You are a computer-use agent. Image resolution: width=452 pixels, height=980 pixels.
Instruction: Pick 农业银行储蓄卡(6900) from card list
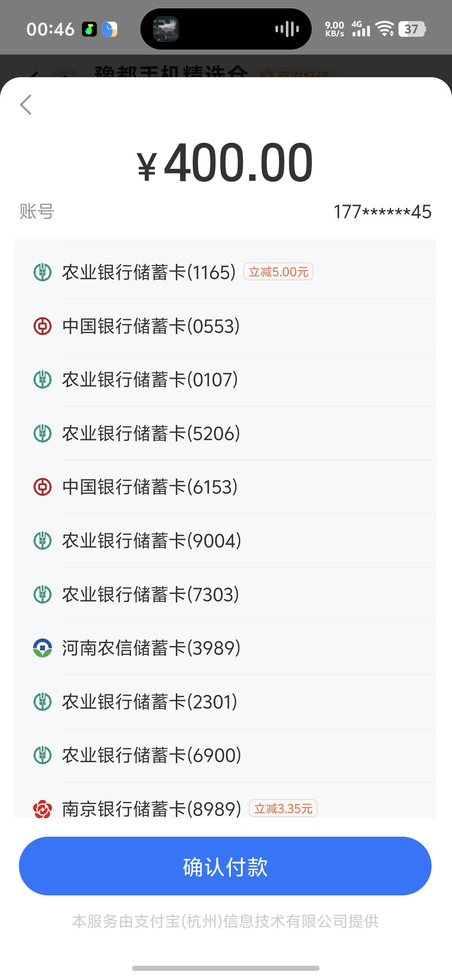[152, 755]
